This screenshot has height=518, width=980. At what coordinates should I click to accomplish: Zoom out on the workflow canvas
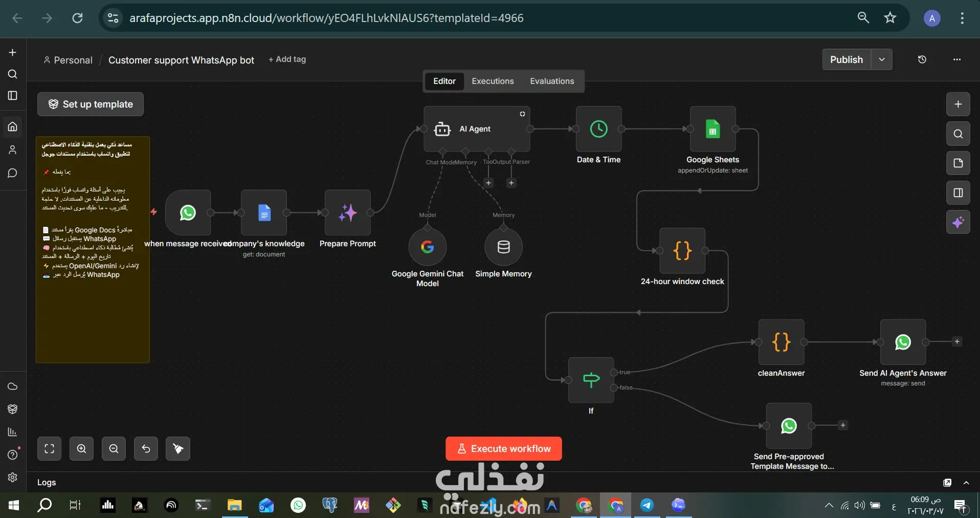pos(114,449)
